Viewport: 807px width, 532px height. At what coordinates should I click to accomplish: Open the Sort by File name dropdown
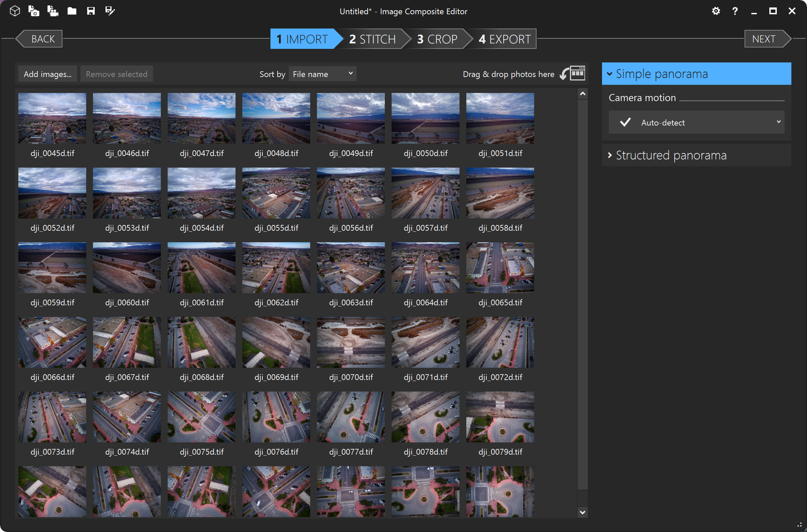click(x=322, y=74)
